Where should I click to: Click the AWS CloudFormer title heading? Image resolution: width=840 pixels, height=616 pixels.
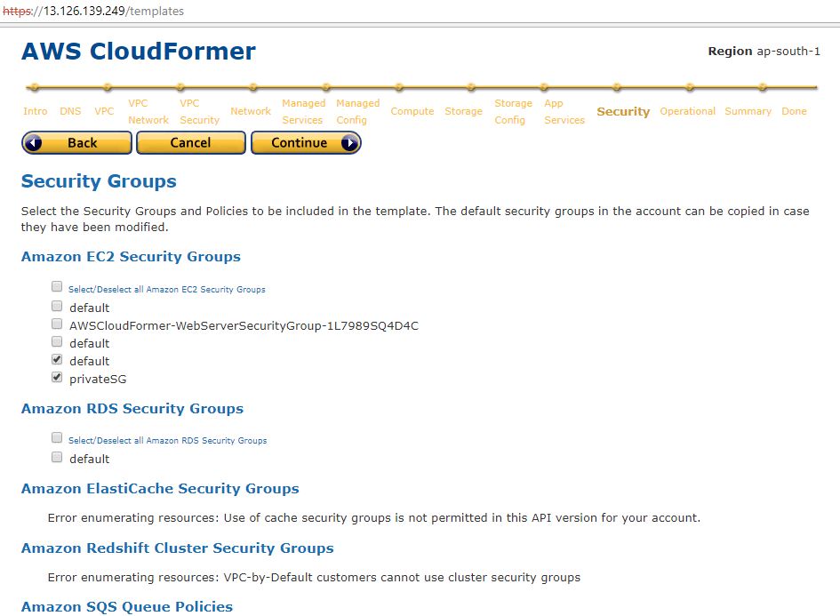click(x=139, y=52)
